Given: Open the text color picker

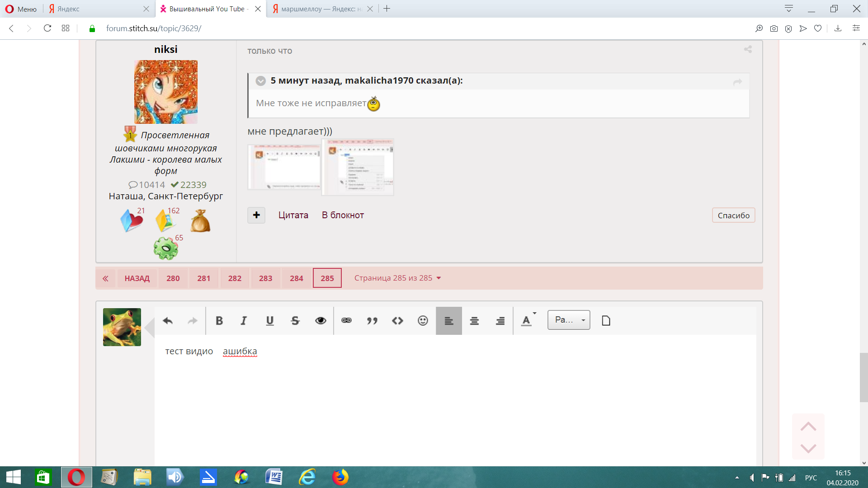Looking at the screenshot, I should pyautogui.click(x=528, y=320).
